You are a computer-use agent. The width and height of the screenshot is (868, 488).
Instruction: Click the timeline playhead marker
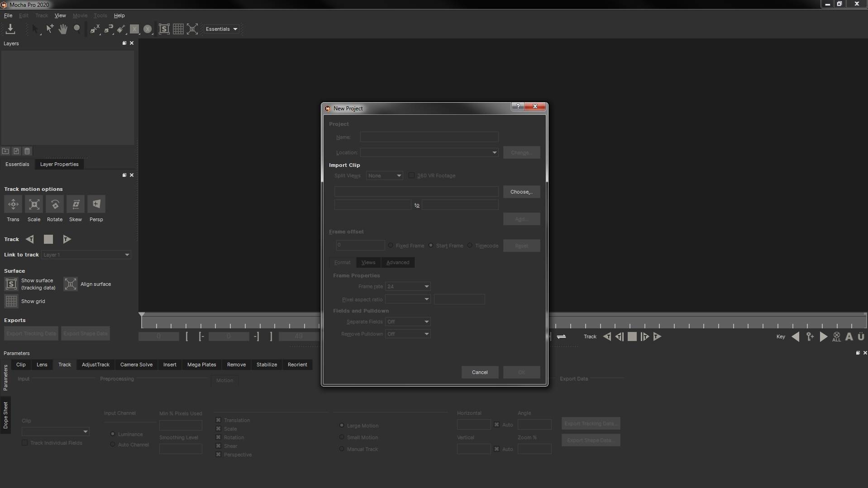pos(142,314)
